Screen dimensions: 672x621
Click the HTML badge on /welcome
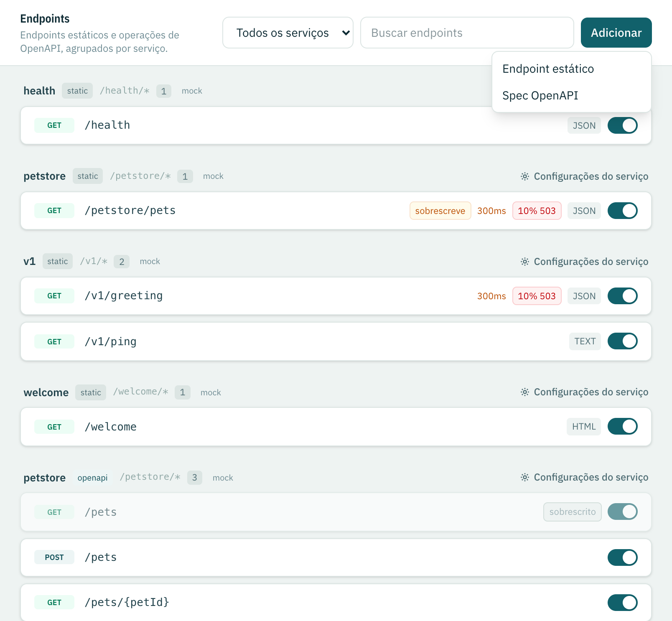click(x=583, y=427)
